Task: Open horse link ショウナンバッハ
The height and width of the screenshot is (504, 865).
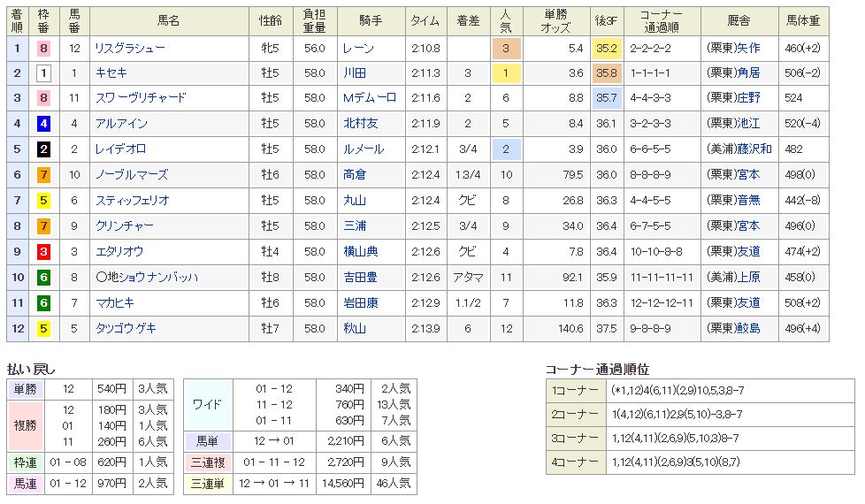Action: [x=159, y=277]
